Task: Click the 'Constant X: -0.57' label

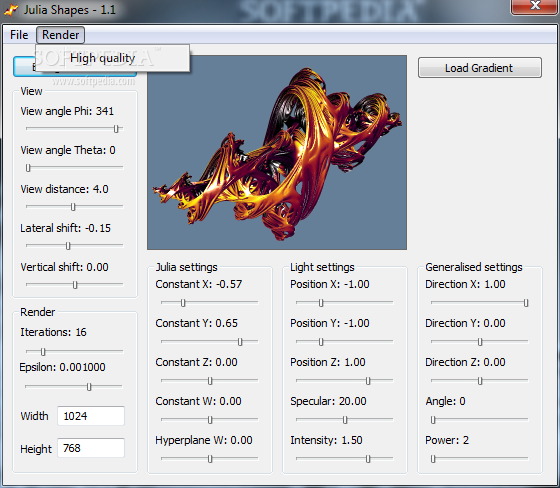Action: click(x=199, y=284)
